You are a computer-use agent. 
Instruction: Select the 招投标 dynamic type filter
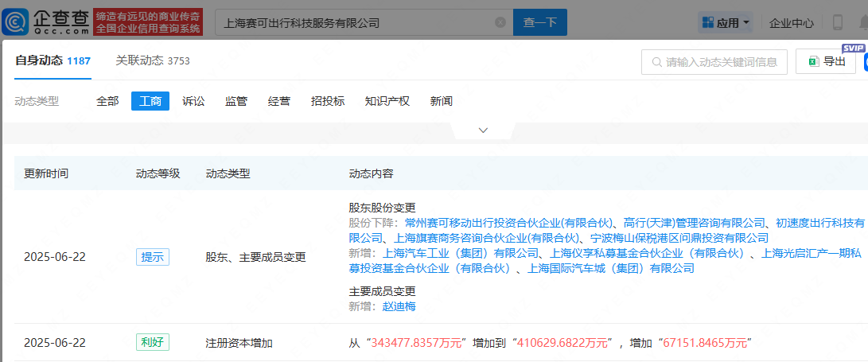coord(328,101)
